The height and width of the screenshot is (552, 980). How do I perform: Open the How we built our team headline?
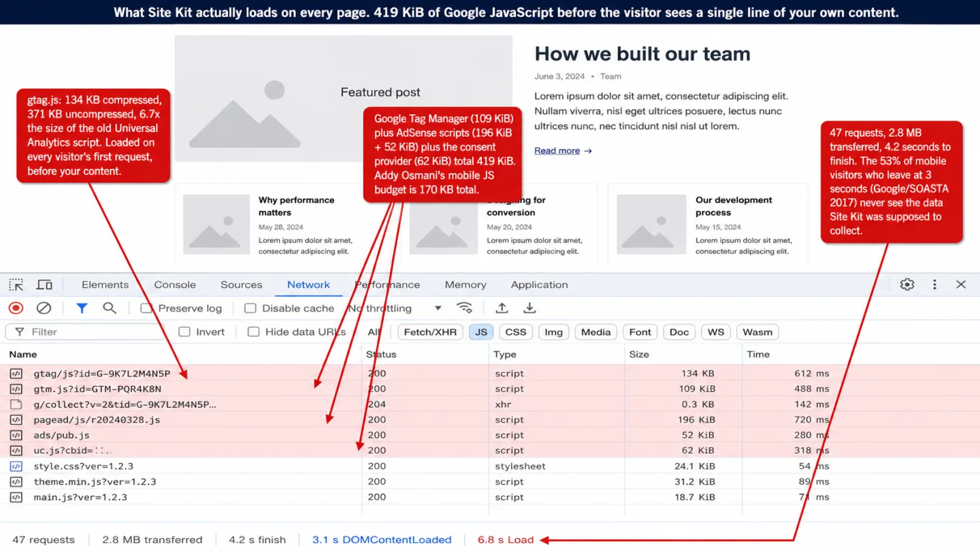tap(642, 54)
